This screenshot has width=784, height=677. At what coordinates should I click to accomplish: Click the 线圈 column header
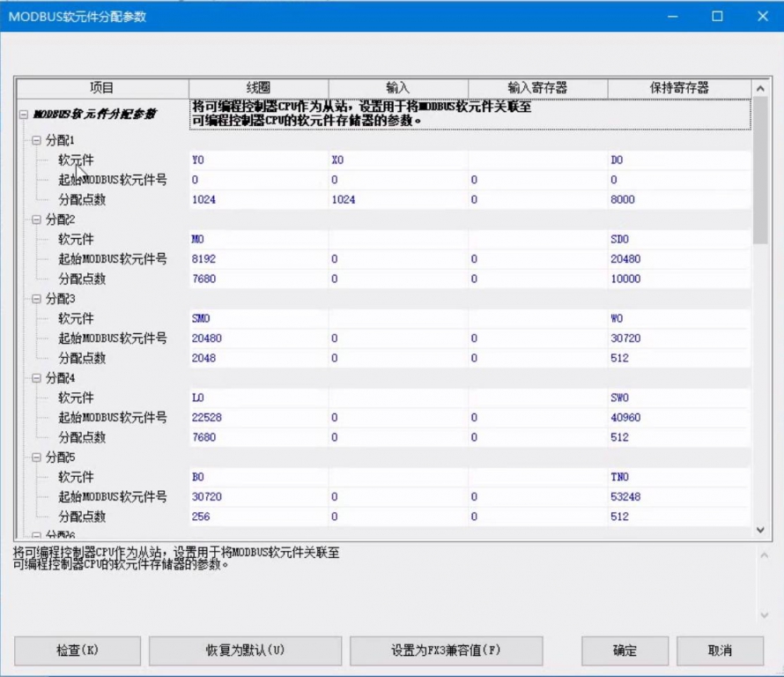[258, 88]
